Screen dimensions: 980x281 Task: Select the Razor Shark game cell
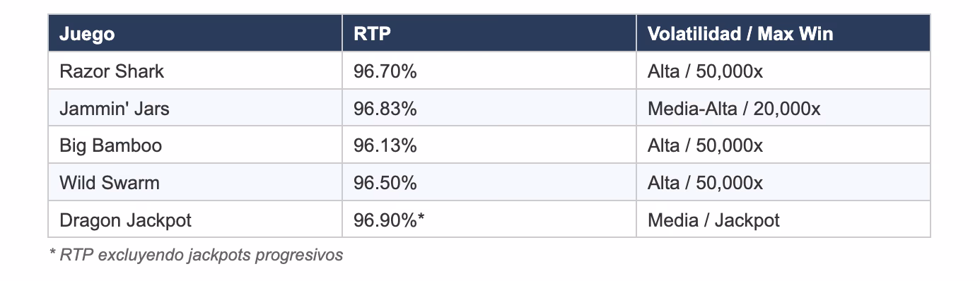195,71
